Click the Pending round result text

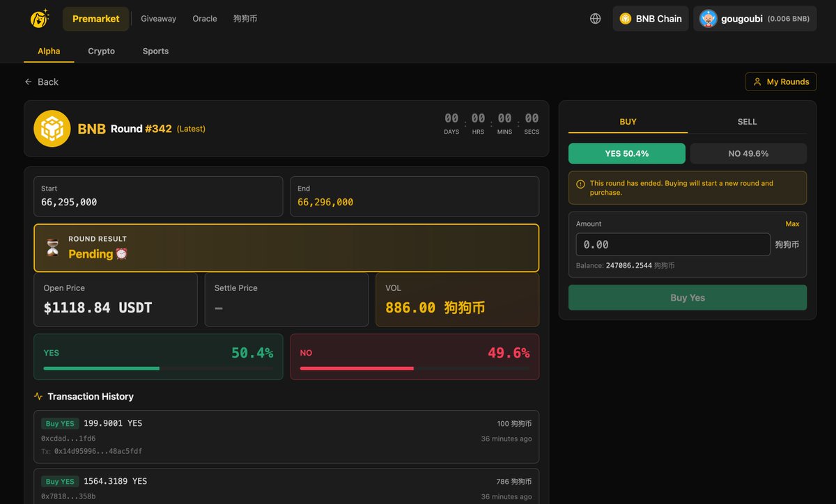pos(98,254)
